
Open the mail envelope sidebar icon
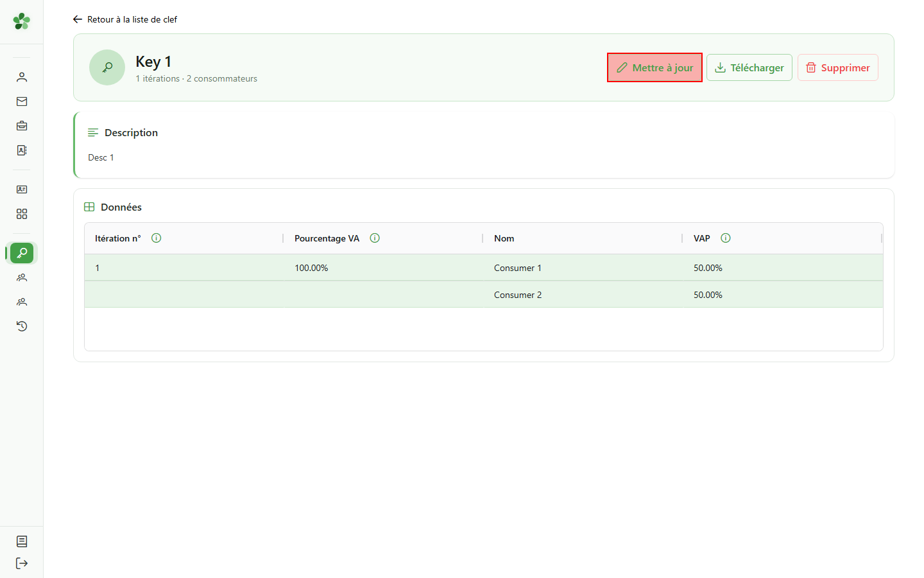click(22, 101)
